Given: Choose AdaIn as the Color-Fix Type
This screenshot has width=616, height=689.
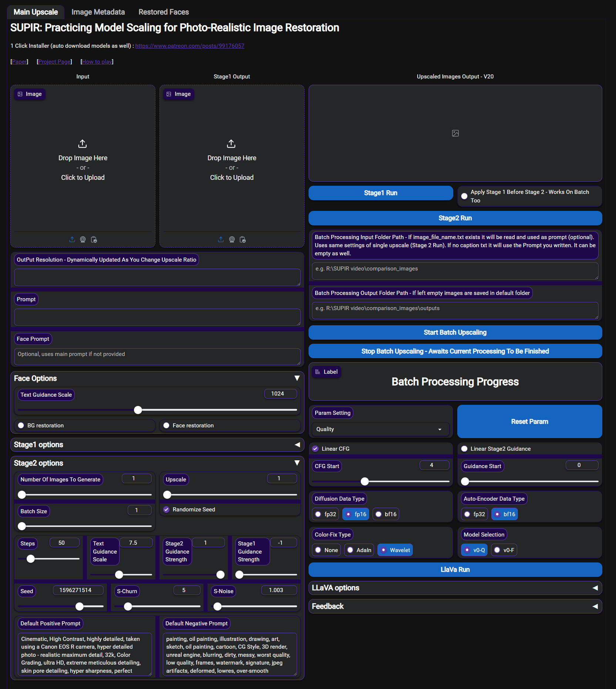Looking at the screenshot, I should (359, 550).
